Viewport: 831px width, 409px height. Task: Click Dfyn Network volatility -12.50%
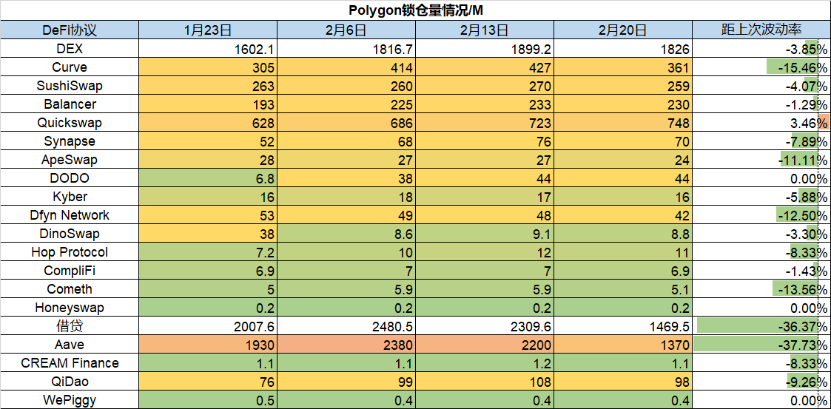pyautogui.click(x=762, y=215)
